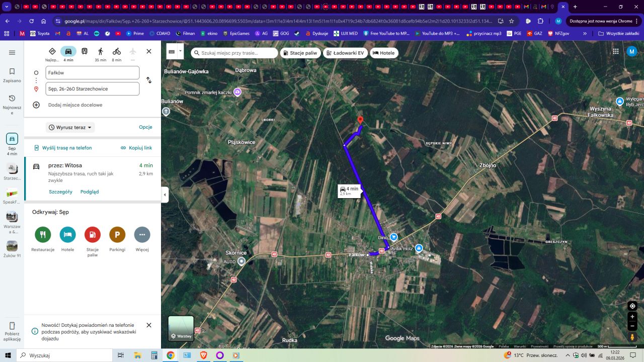Image resolution: width=644 pixels, height=362 pixels.
Task: Expand the keyboard input tools dropdown
Action: (180, 51)
